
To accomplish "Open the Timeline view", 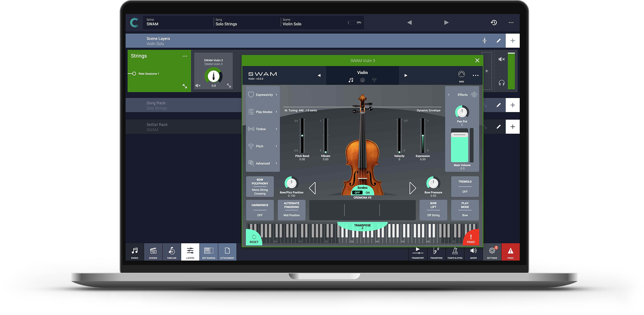I will click(172, 252).
